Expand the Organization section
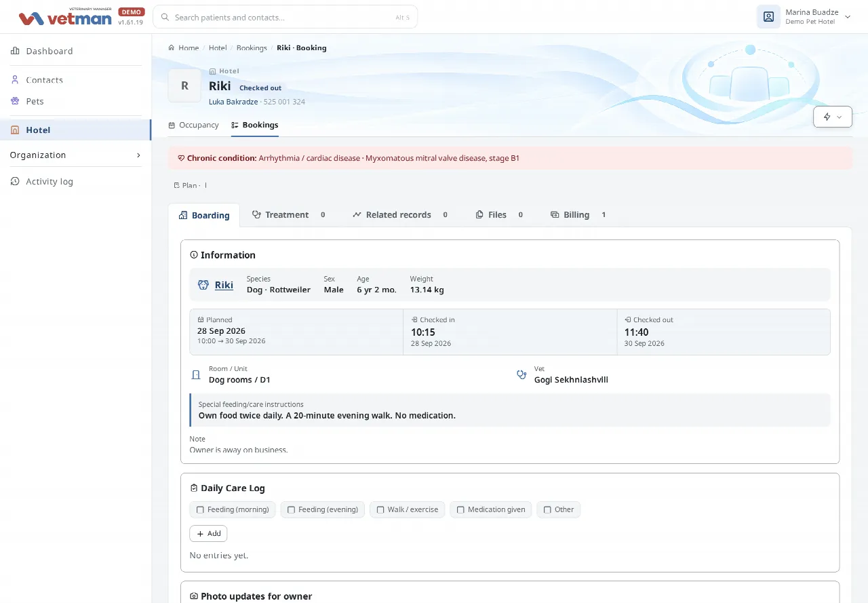Image resolution: width=868 pixels, height=603 pixels. 76,155
